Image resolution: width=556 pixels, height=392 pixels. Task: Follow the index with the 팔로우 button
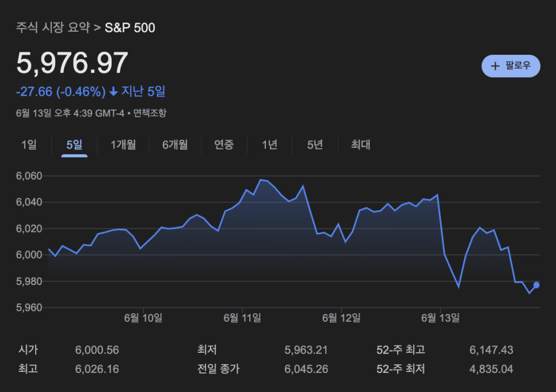[511, 66]
